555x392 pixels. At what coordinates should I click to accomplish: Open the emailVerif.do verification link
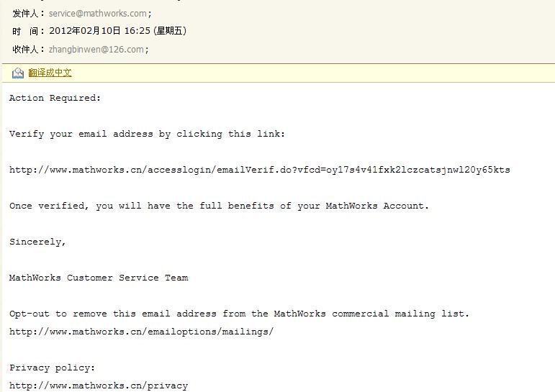pos(259,170)
